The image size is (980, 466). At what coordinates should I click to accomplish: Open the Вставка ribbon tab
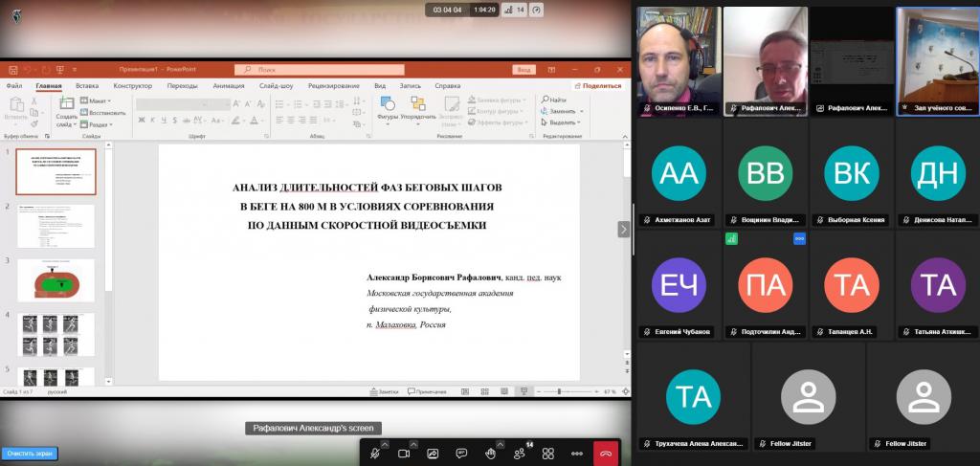click(87, 85)
